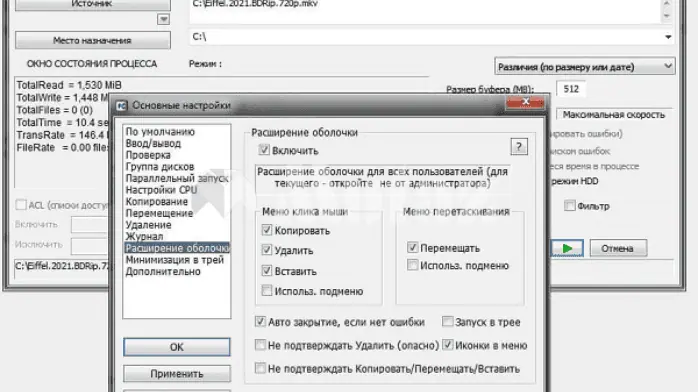Uncheck the Удалить checkbox
This screenshot has height=392, width=698.
click(x=267, y=250)
